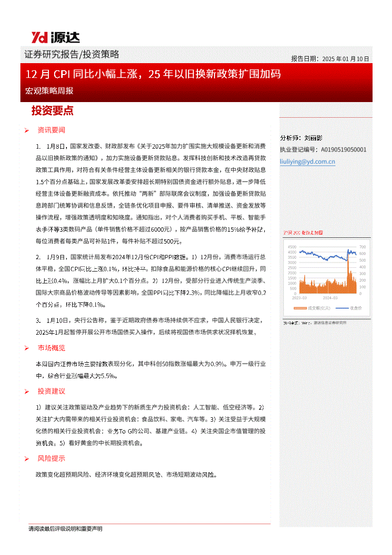
Task: Click the report date '2025年01月10日'
Action: (345, 59)
